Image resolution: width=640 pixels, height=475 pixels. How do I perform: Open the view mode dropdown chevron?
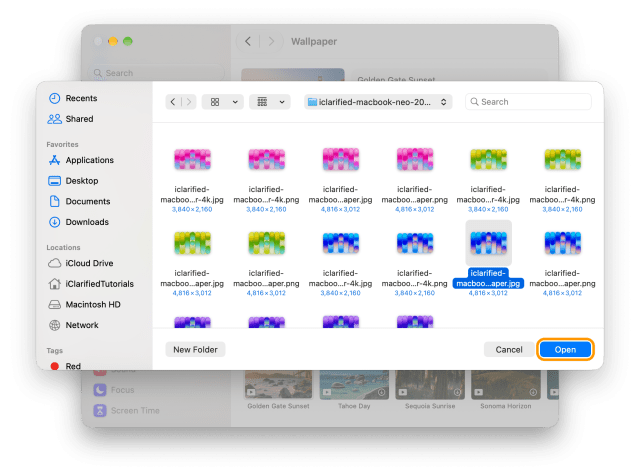[235, 102]
